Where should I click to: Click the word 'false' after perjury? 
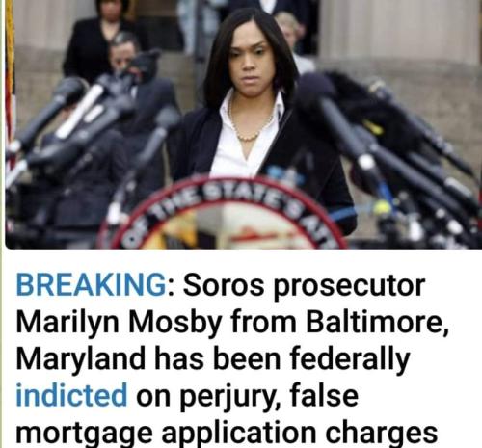click(324, 395)
